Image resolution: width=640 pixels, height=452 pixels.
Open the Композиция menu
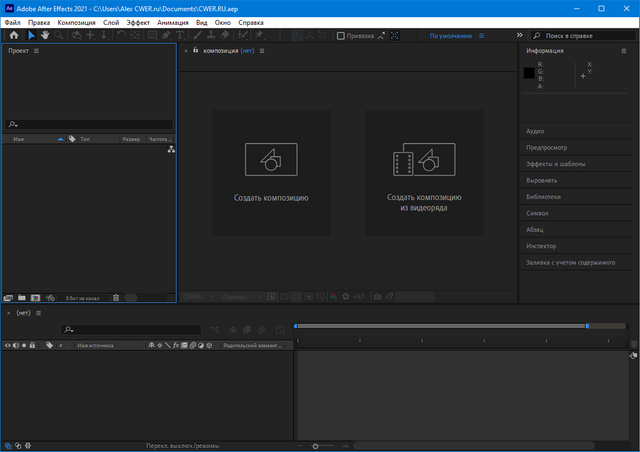click(x=77, y=21)
